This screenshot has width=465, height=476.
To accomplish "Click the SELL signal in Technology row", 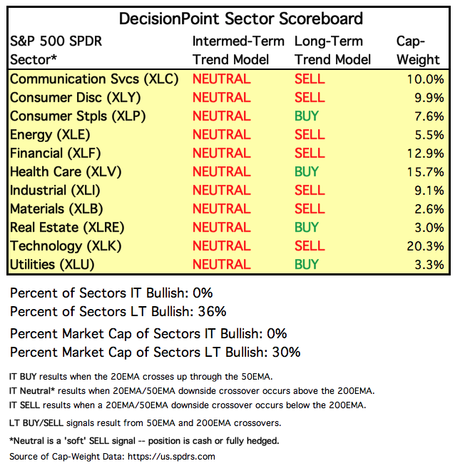I will [x=310, y=246].
